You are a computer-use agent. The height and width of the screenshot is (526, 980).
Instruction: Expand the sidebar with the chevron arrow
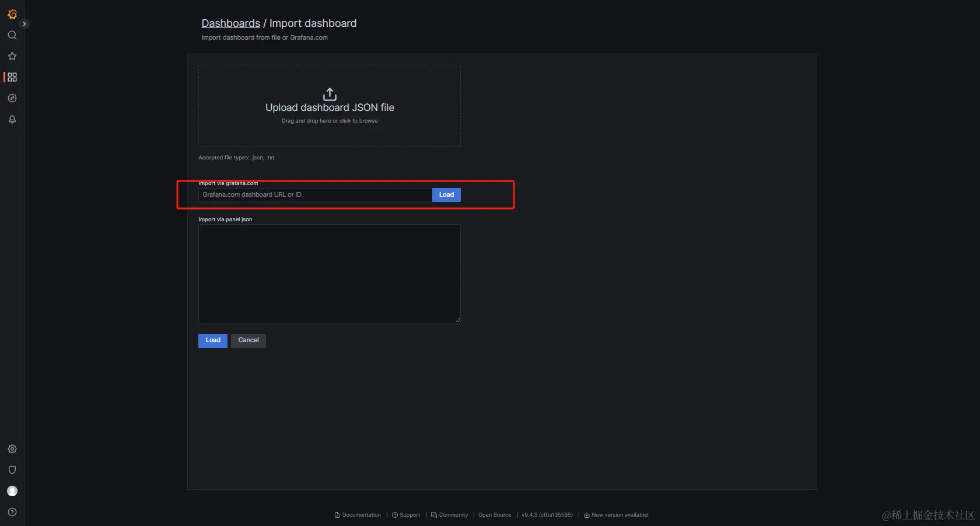point(24,24)
